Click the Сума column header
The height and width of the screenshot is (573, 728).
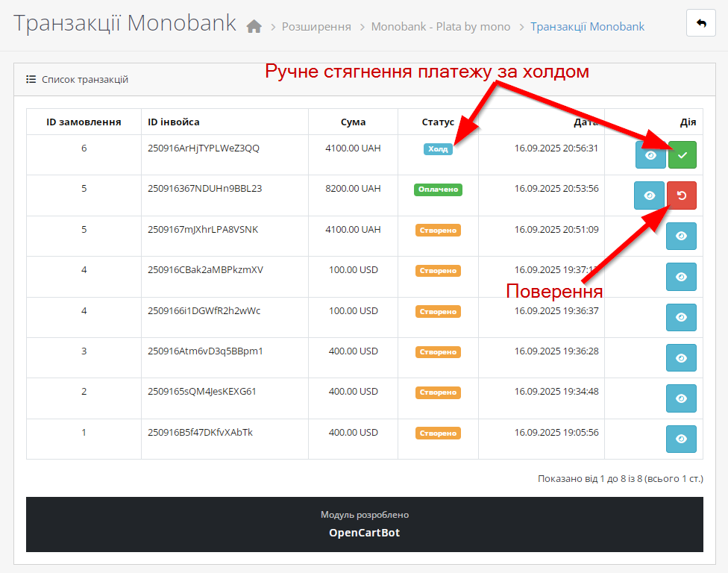[x=353, y=122]
